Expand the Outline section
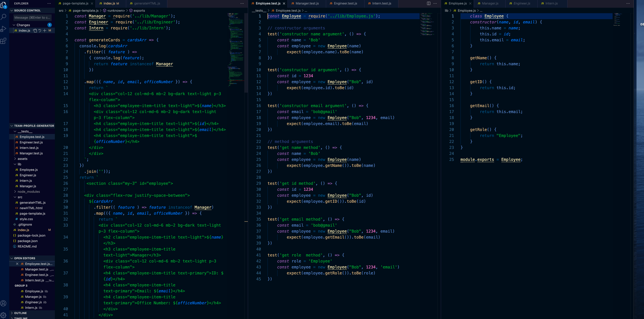644x319 pixels. [32, 313]
